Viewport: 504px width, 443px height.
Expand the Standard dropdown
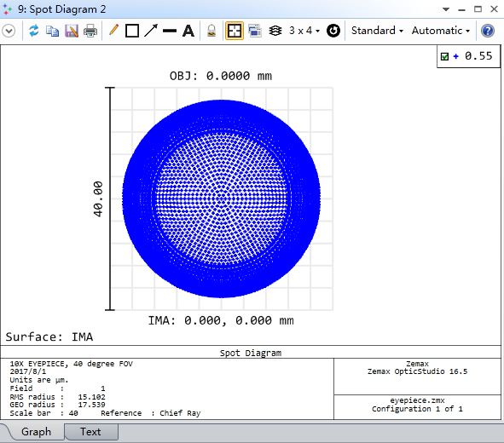click(377, 31)
